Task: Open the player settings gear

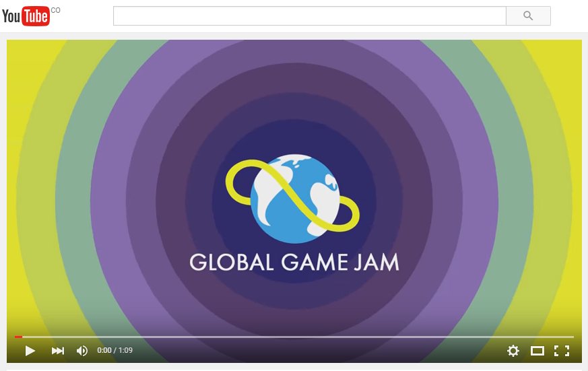Action: (513, 351)
